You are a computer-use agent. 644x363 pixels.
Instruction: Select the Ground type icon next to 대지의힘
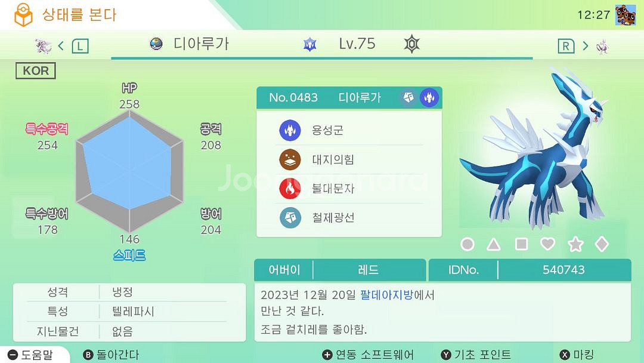(290, 159)
